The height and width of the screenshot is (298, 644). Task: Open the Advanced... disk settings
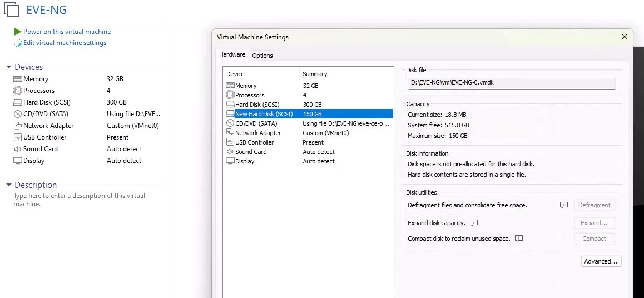pos(601,261)
